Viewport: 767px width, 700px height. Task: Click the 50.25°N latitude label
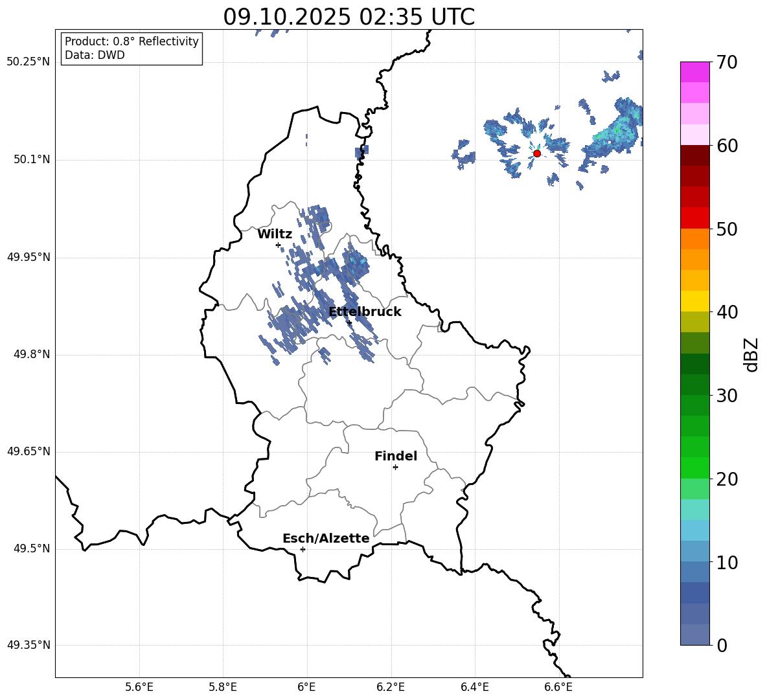pyautogui.click(x=29, y=62)
